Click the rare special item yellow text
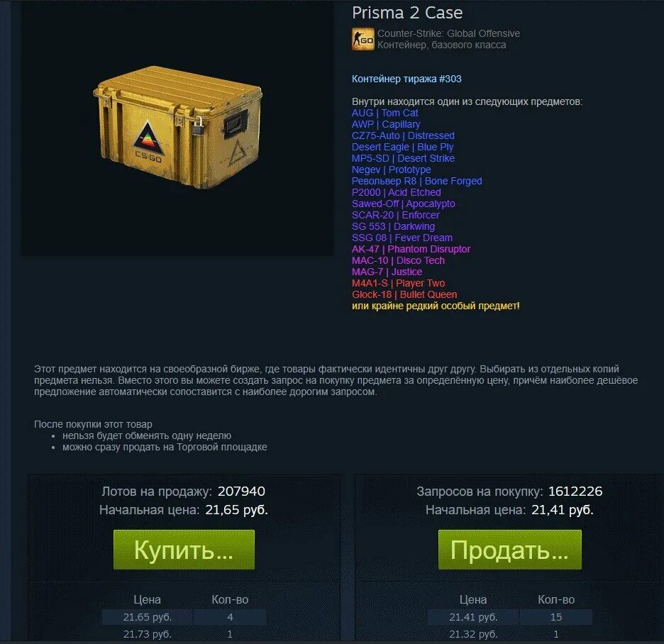664x644 pixels. 436,306
